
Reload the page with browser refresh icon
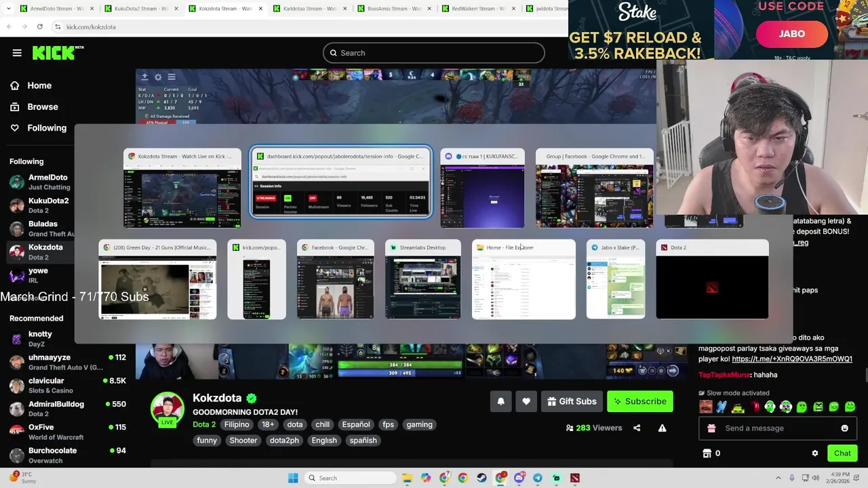coord(40,26)
